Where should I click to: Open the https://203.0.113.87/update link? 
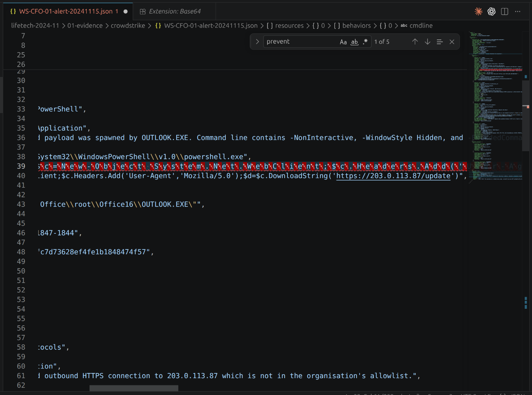tap(393, 176)
